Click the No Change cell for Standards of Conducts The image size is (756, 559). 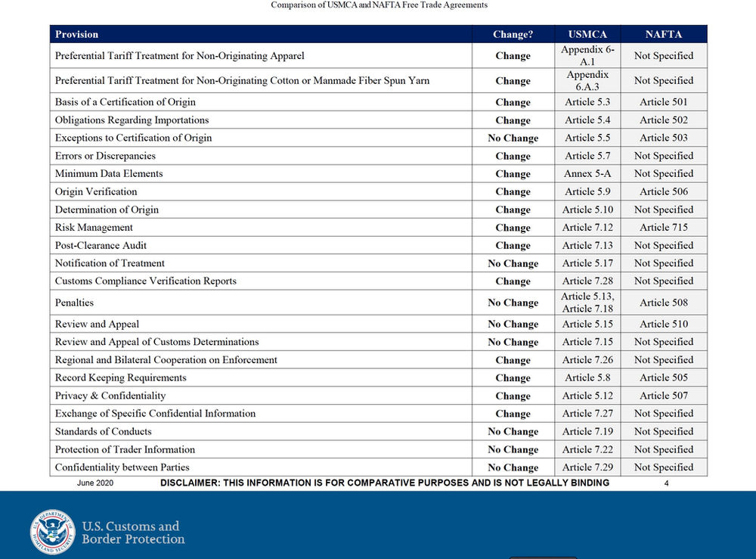(x=513, y=431)
